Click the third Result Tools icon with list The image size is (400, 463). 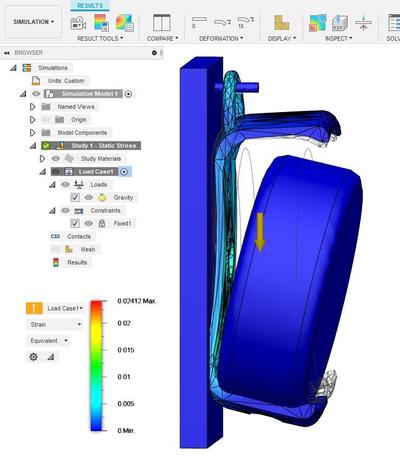(125, 23)
